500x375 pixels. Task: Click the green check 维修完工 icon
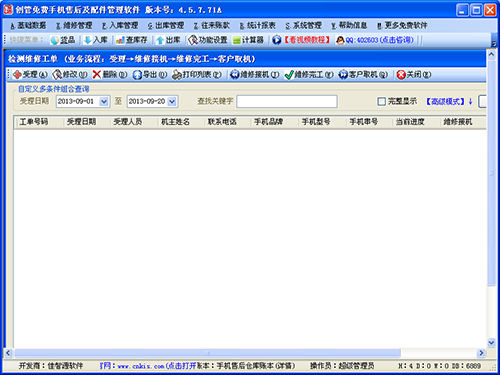(289, 75)
